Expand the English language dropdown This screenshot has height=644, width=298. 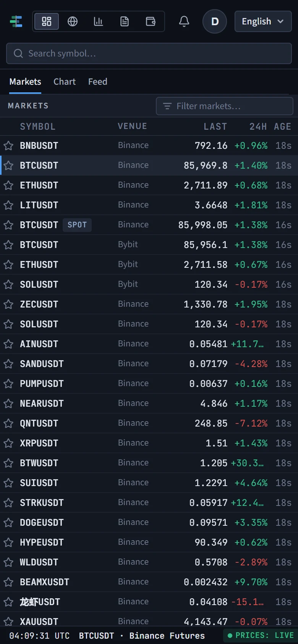click(x=263, y=21)
